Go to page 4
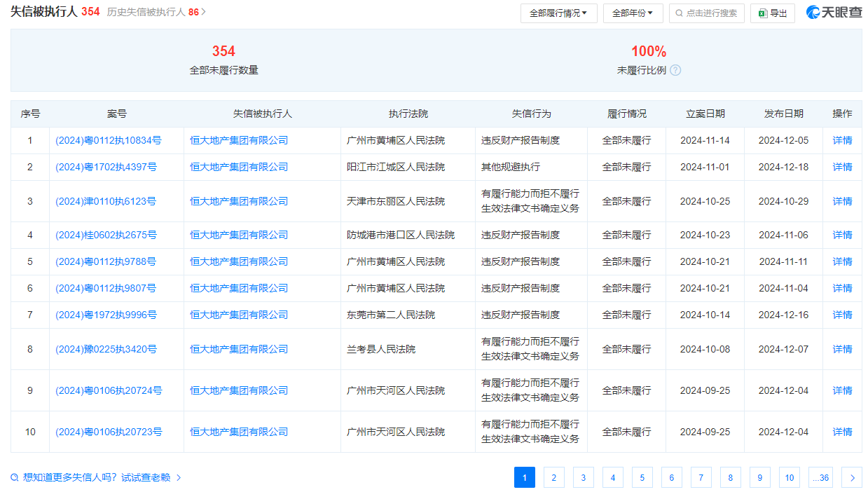Viewport: 868px width, 492px height. [612, 478]
